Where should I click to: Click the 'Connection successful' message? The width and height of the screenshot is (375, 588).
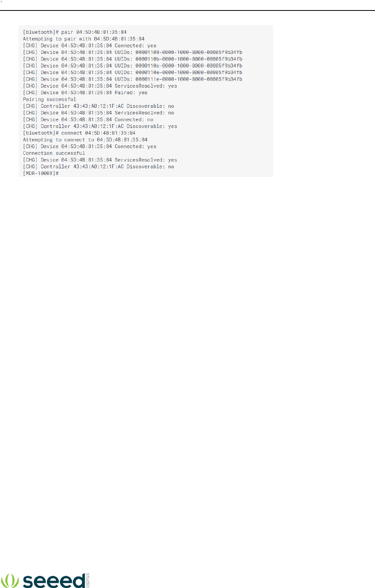[54, 153]
